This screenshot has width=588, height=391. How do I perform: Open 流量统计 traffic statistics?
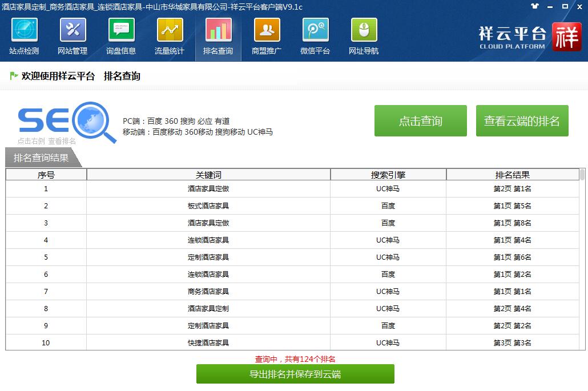click(x=170, y=37)
